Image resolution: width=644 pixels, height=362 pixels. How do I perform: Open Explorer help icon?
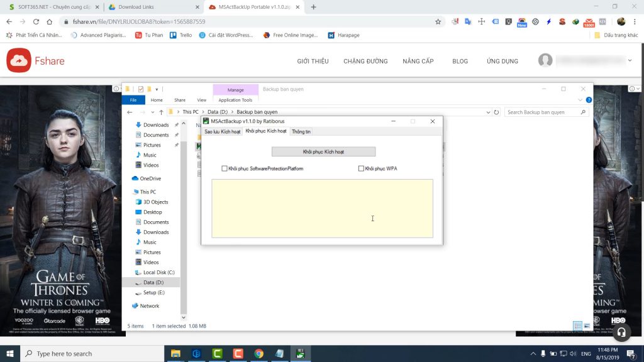pos(589,100)
